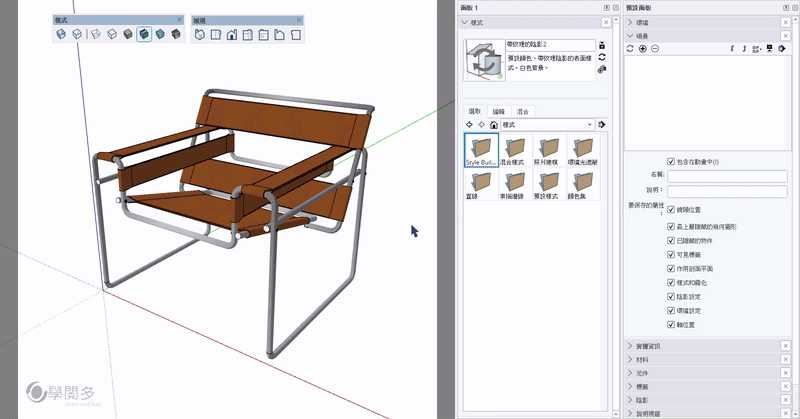Open the 樣式 collection dropdown
The width and height of the screenshot is (800, 419).
coord(547,125)
